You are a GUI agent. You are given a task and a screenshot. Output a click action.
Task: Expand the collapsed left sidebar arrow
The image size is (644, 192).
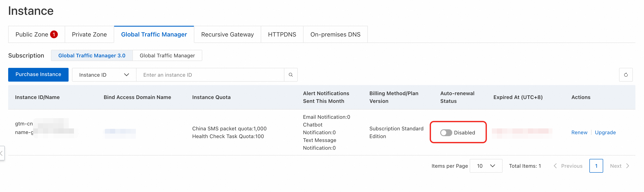click(2, 153)
